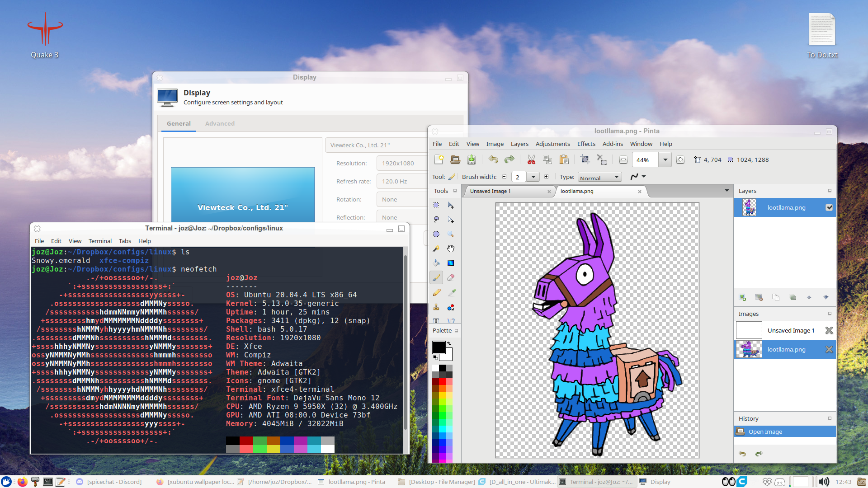The width and height of the screenshot is (868, 488).
Task: Select the Lasso Select tool
Action: (436, 220)
